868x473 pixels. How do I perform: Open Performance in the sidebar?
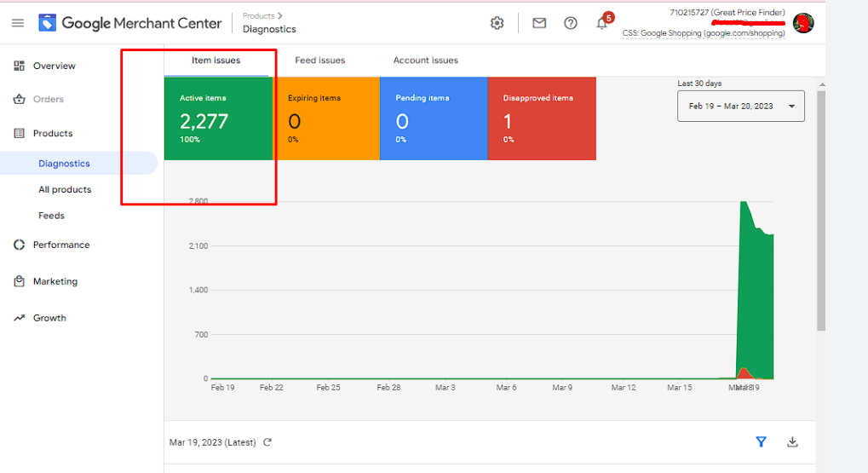tap(60, 245)
